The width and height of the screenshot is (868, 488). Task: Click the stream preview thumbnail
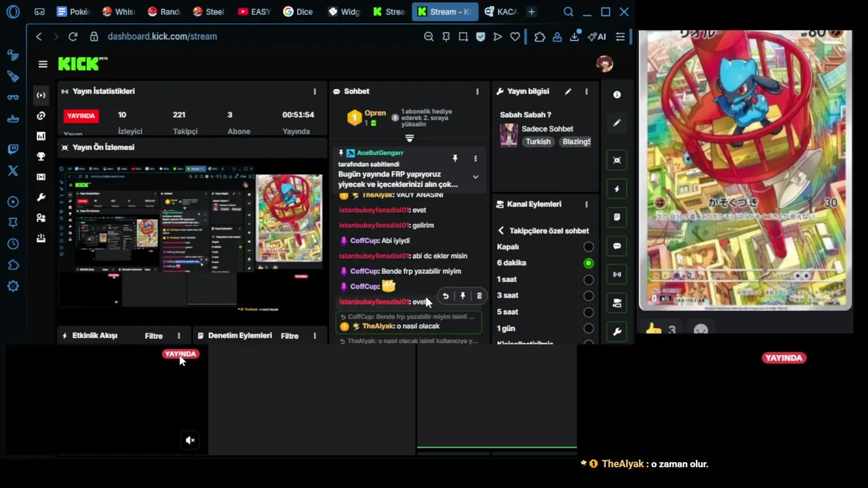pyautogui.click(x=192, y=238)
